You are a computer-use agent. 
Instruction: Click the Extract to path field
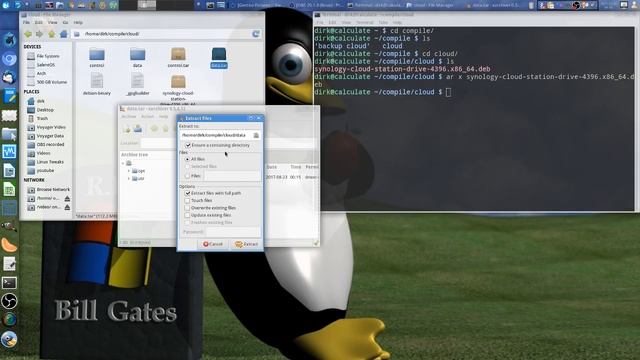(x=216, y=135)
